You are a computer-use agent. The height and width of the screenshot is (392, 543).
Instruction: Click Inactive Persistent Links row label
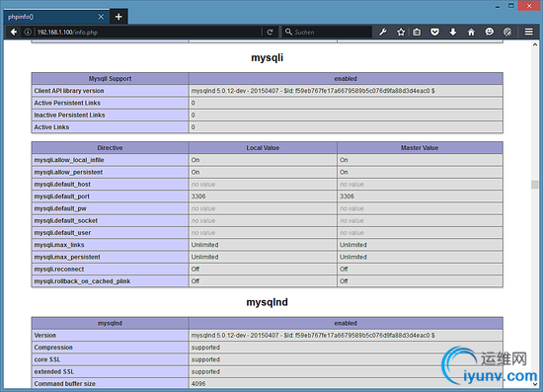pos(69,115)
